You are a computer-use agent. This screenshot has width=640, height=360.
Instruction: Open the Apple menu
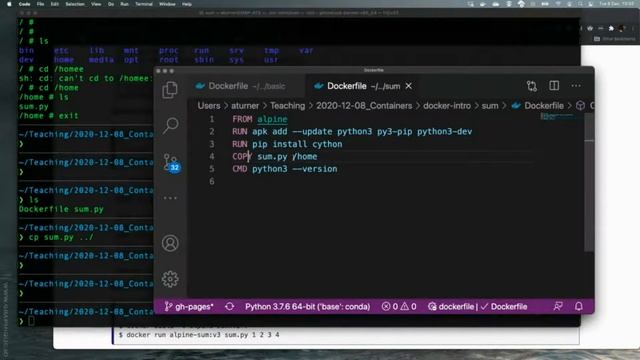tap(9, 4)
